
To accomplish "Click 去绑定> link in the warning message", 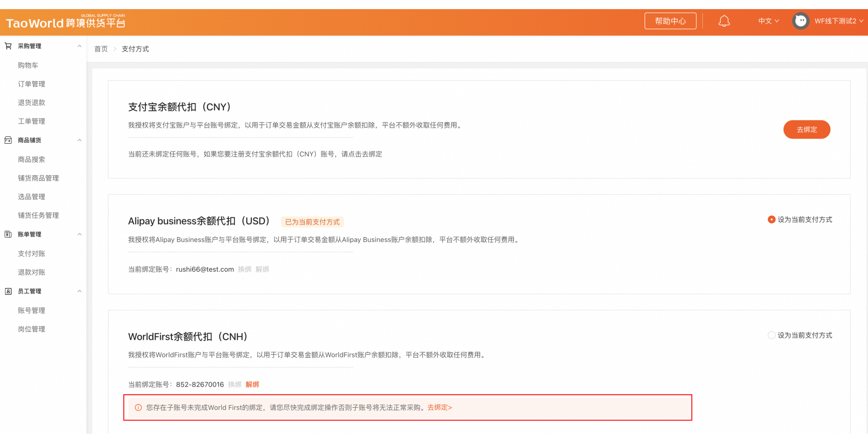I will (x=439, y=407).
